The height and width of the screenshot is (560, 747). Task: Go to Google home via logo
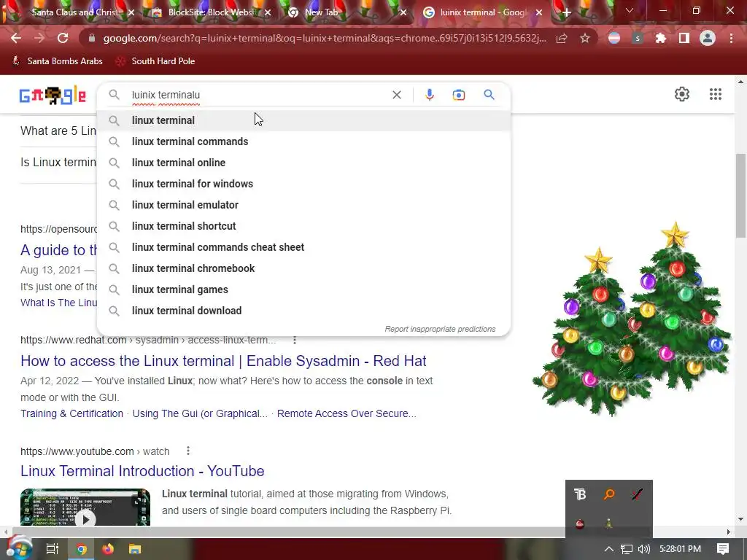coord(53,96)
